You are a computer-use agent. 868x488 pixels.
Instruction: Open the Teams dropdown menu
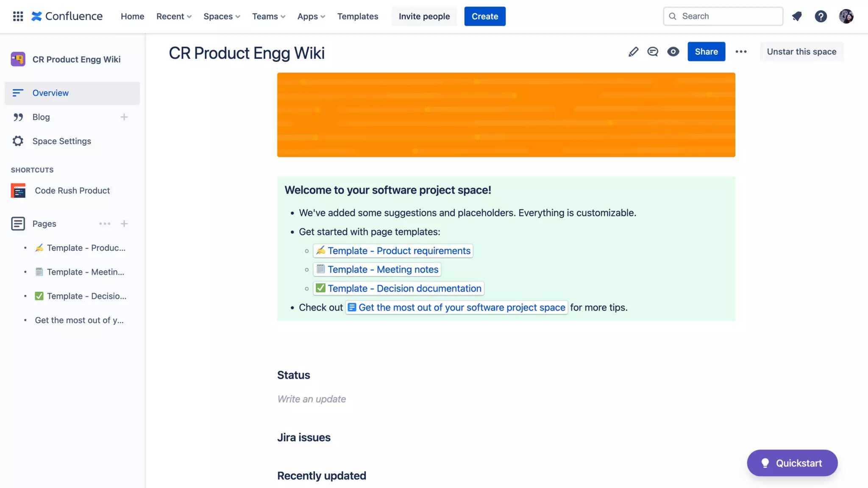click(269, 17)
